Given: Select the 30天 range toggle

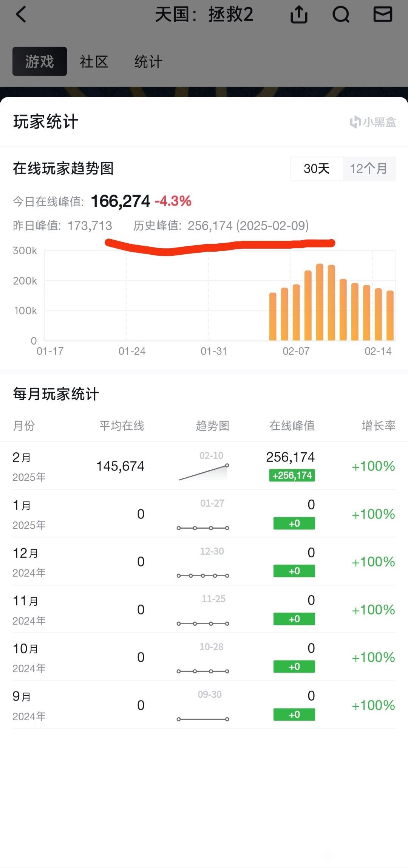Looking at the screenshot, I should coord(317,169).
